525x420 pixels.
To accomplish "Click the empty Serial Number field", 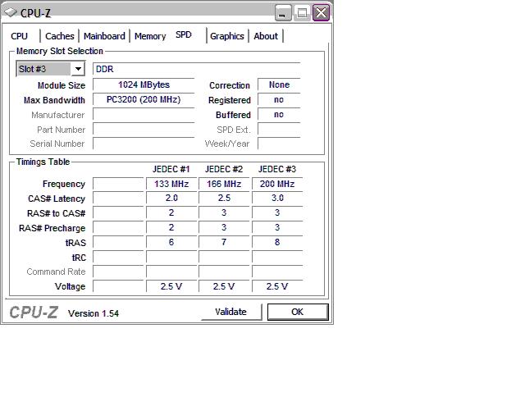I will [144, 144].
